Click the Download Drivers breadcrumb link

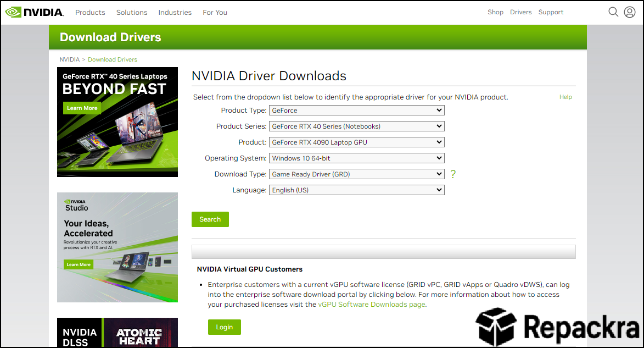tap(113, 59)
